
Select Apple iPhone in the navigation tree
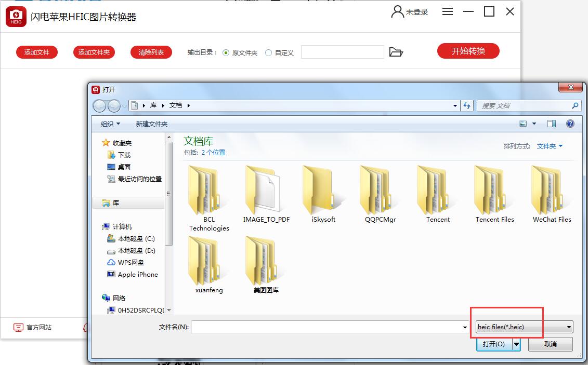tap(137, 274)
